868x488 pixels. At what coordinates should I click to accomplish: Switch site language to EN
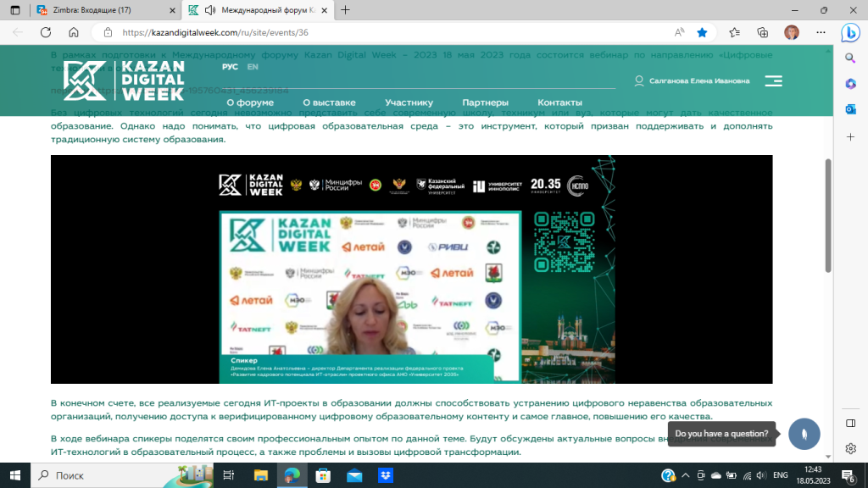(x=253, y=67)
